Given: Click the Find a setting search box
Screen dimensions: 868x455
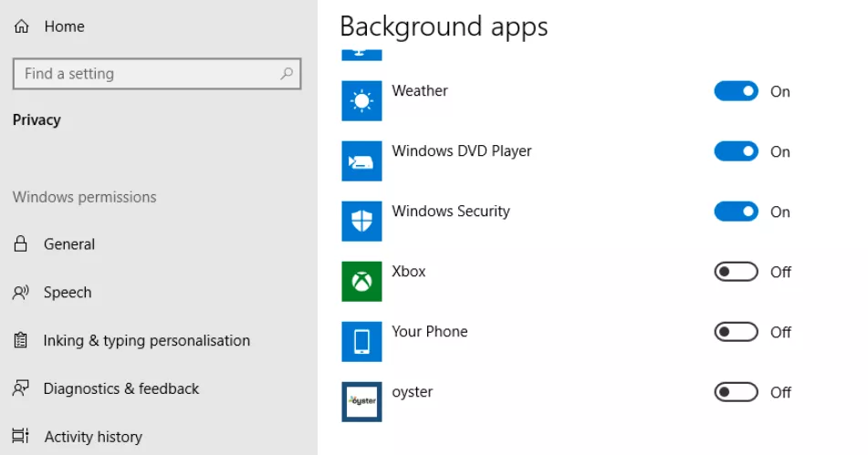Looking at the screenshot, I should [157, 74].
